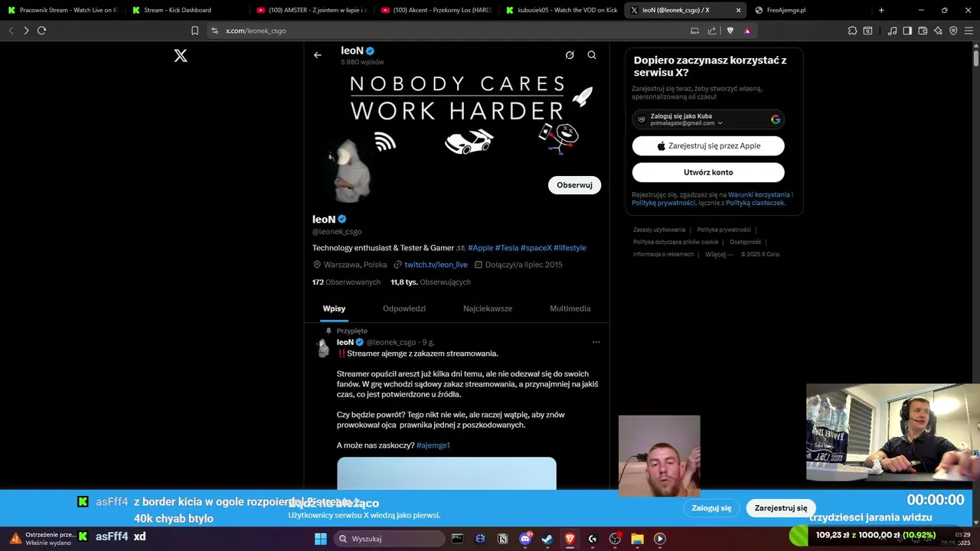Open Notion from the taskbar

[x=502, y=539]
